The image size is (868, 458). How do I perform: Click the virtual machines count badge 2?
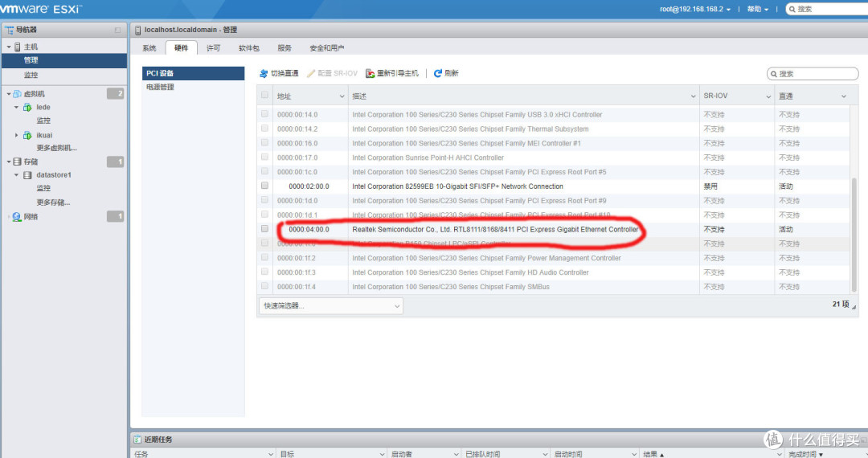(x=115, y=93)
